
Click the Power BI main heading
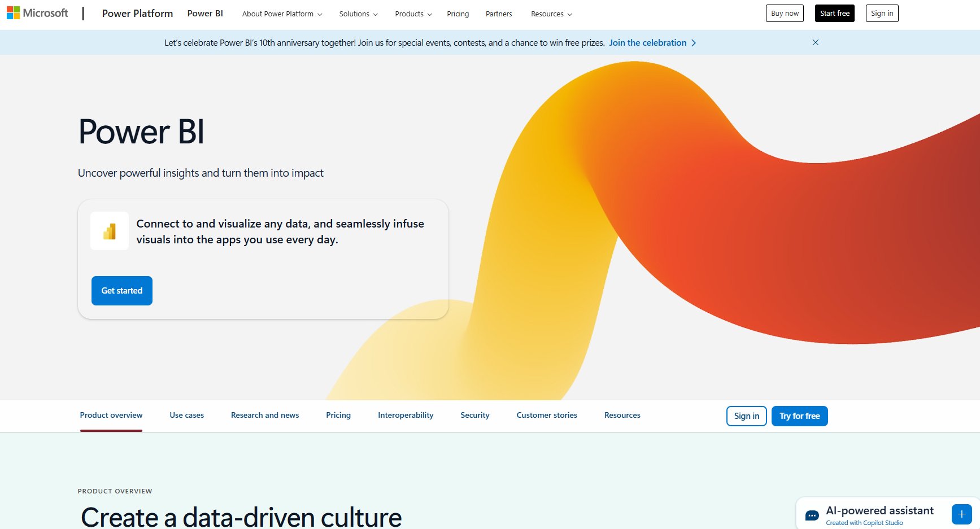[x=141, y=132]
